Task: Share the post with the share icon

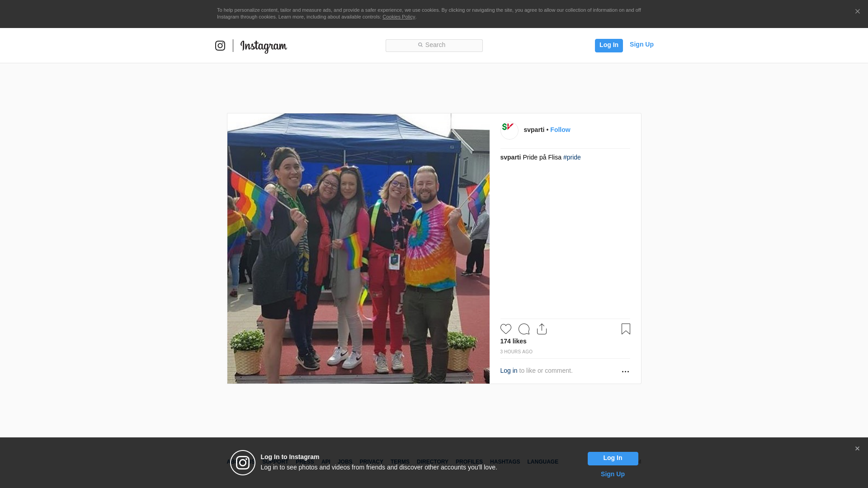Action: pos(542,329)
